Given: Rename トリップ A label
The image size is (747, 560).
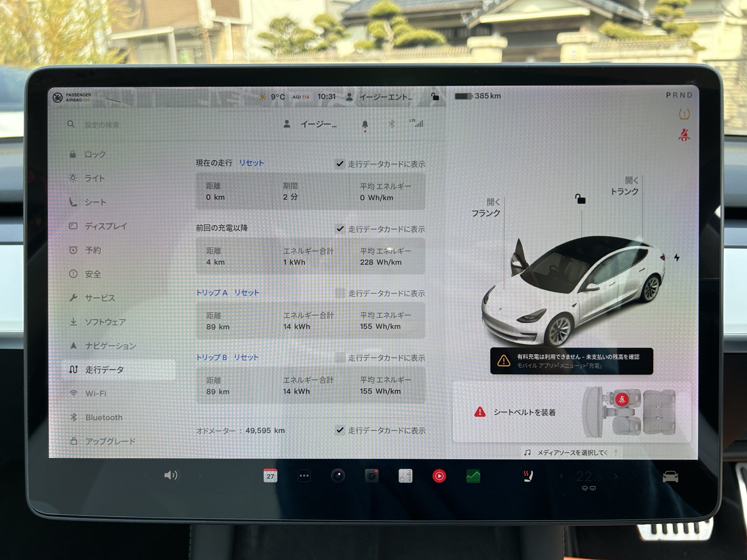Looking at the screenshot, I should coord(212,293).
